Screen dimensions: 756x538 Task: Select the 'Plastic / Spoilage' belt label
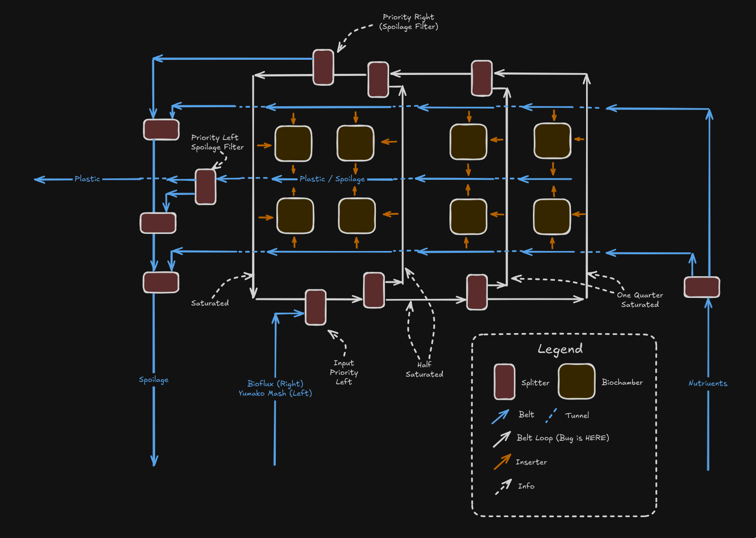point(332,179)
